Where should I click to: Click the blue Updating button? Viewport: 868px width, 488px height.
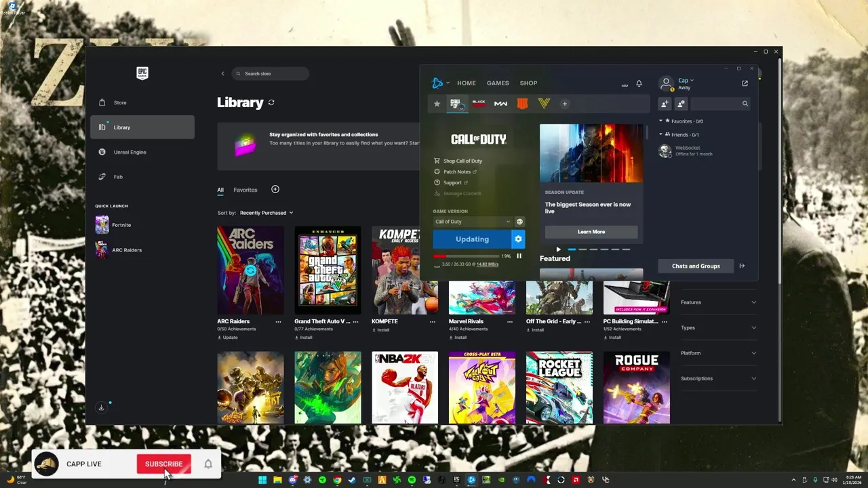tap(472, 239)
